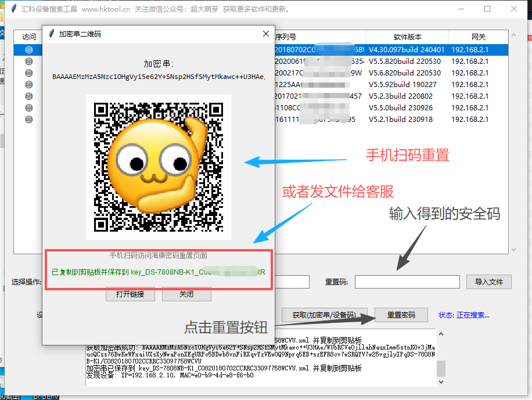The image size is (532, 400).
Task: Click the globe icon on the third device row
Action: coord(29,73)
